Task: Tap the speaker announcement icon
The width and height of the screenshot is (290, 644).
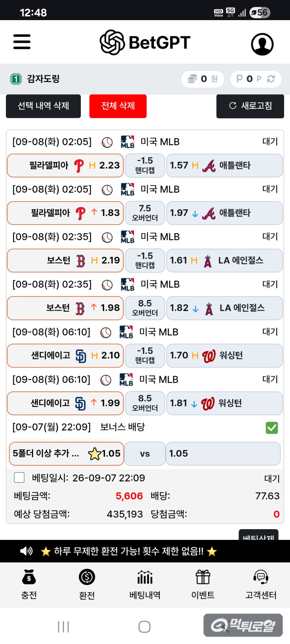Action: 26,551
